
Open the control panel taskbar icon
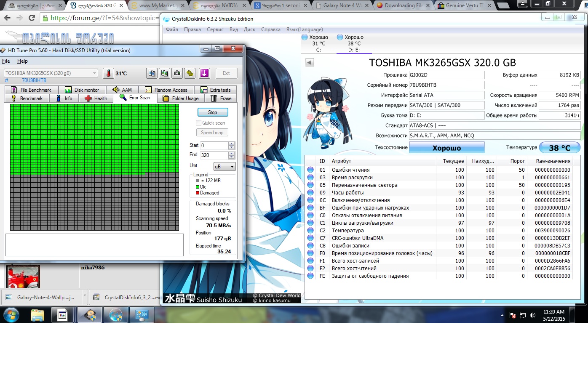(x=142, y=315)
